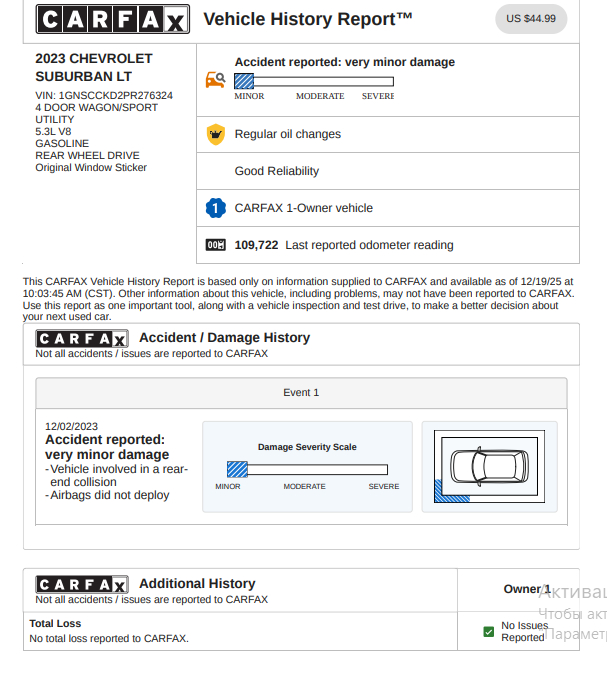
Task: Click the top summary damage severity bar
Action: tap(313, 82)
